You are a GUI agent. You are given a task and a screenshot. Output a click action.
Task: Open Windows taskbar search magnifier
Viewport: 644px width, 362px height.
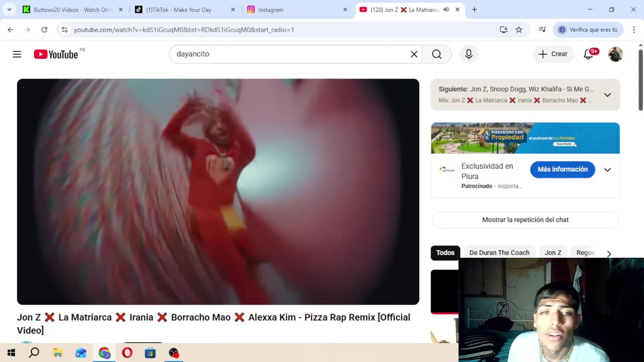pos(34,353)
